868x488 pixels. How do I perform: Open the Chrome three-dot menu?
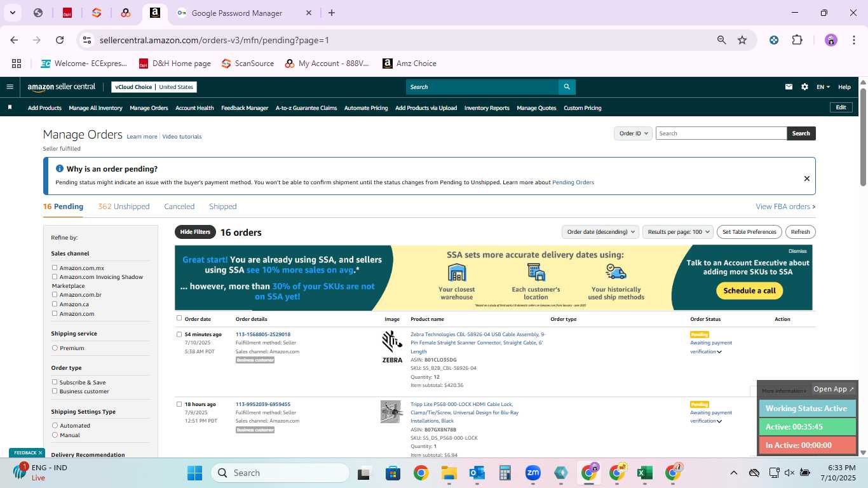click(x=853, y=40)
